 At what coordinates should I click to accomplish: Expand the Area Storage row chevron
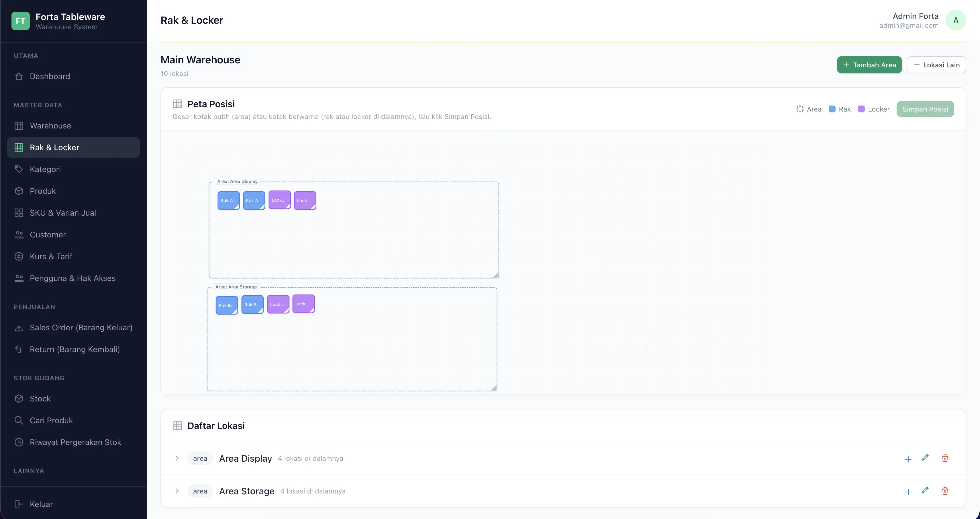pos(177,491)
